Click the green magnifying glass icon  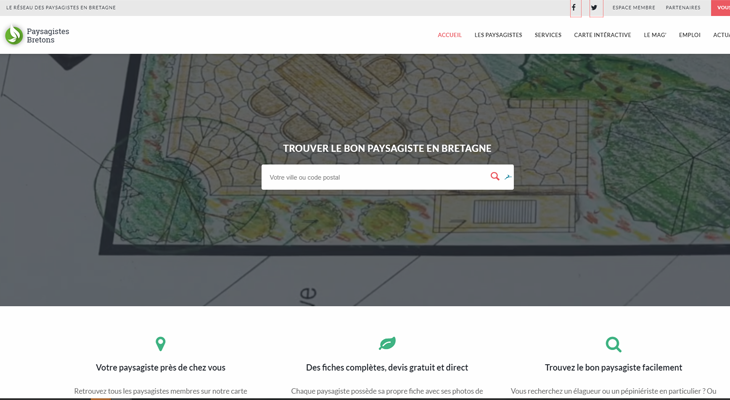coord(614,344)
